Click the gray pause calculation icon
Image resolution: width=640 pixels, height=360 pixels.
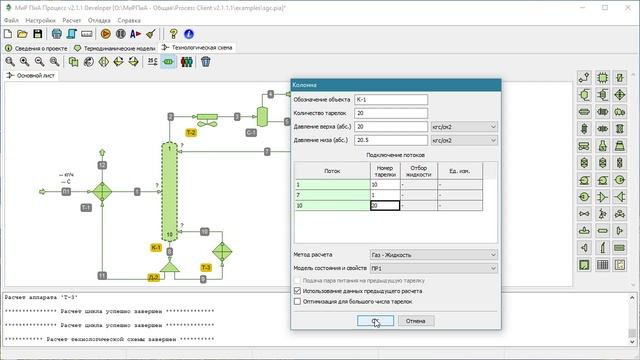tap(121, 34)
